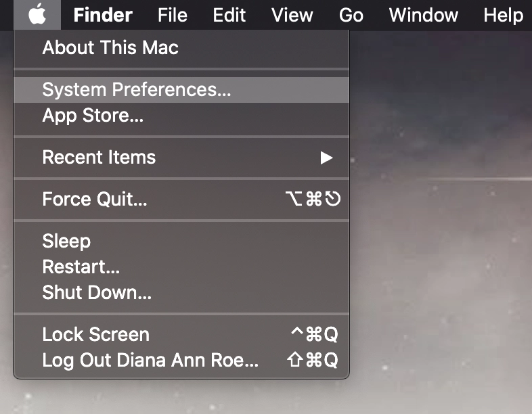Open the Finder menu
The width and height of the screenshot is (532, 414).
click(103, 16)
